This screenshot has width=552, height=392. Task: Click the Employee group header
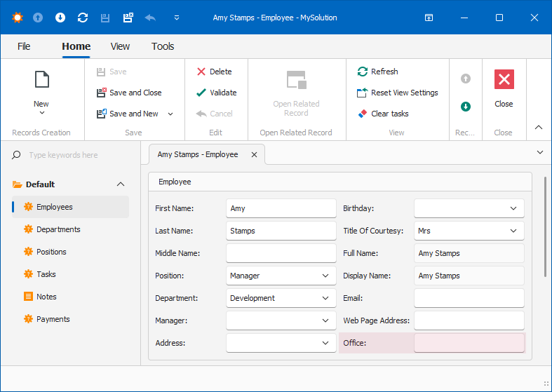click(x=340, y=182)
